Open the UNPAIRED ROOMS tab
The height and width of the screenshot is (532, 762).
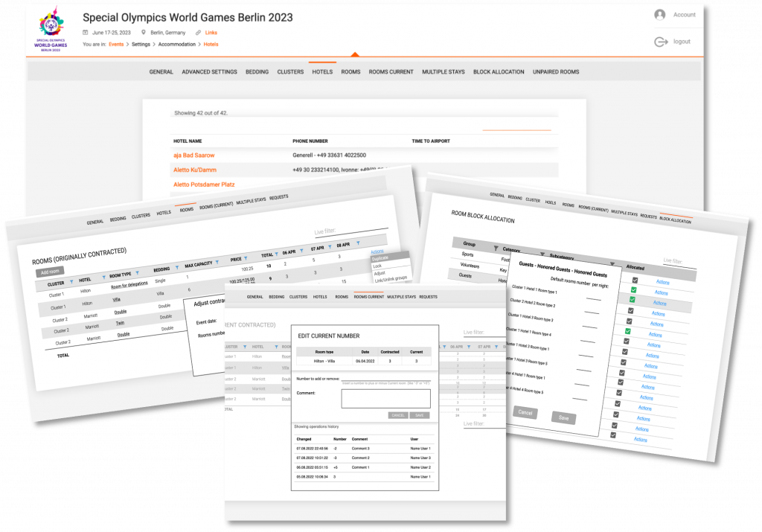556,72
